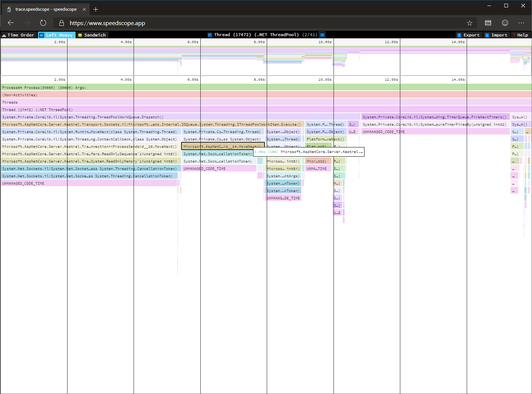Select the Sys…h() frame at far right
Viewport: 532px width, 394px height.
point(521,124)
